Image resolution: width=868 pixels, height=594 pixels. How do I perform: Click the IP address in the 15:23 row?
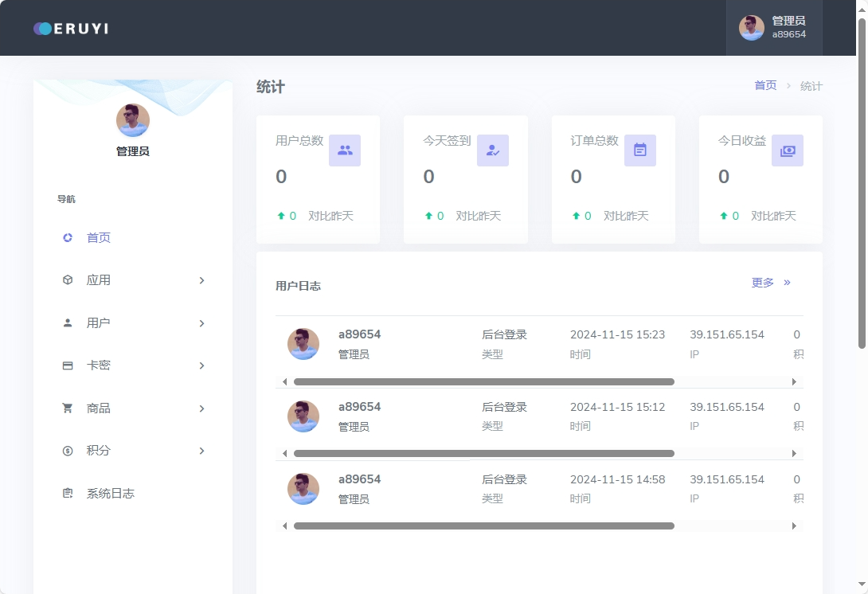[x=727, y=334]
